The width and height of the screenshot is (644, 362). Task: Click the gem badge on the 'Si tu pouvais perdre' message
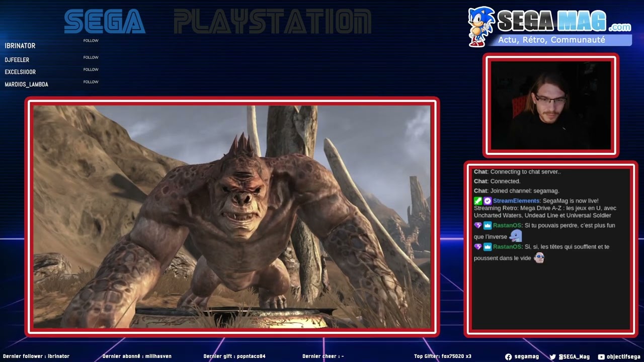478,225
